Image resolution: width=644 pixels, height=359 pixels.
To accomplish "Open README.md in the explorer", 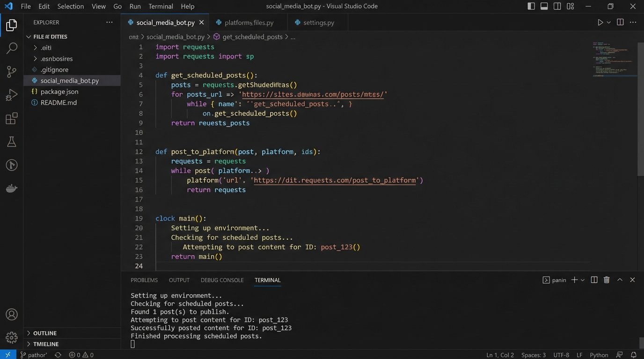I will (59, 102).
